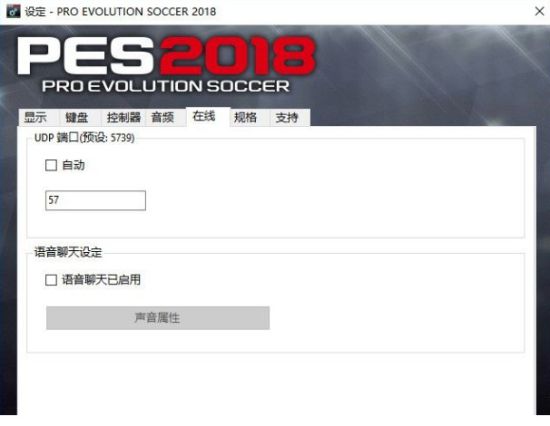
Task: Click the UDP 端口 group heading
Action: click(84, 138)
